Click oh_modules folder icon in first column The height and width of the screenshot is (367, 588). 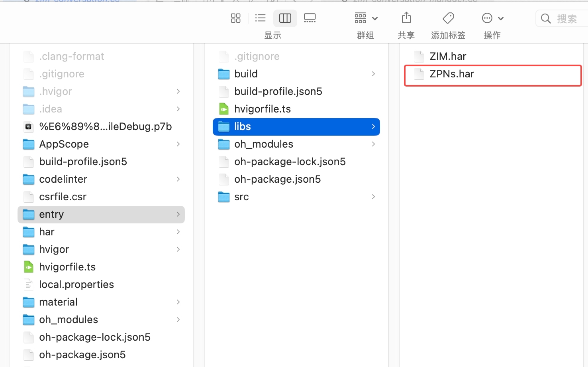pos(29,320)
